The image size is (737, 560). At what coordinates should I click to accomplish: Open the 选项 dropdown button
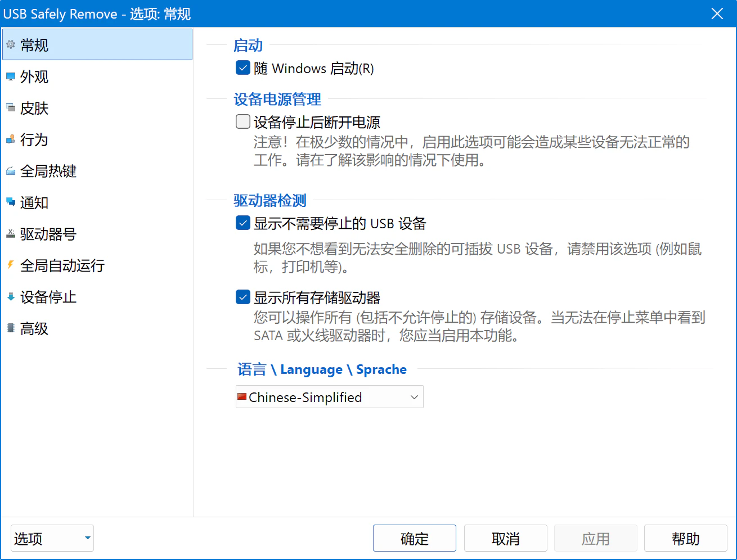52,539
